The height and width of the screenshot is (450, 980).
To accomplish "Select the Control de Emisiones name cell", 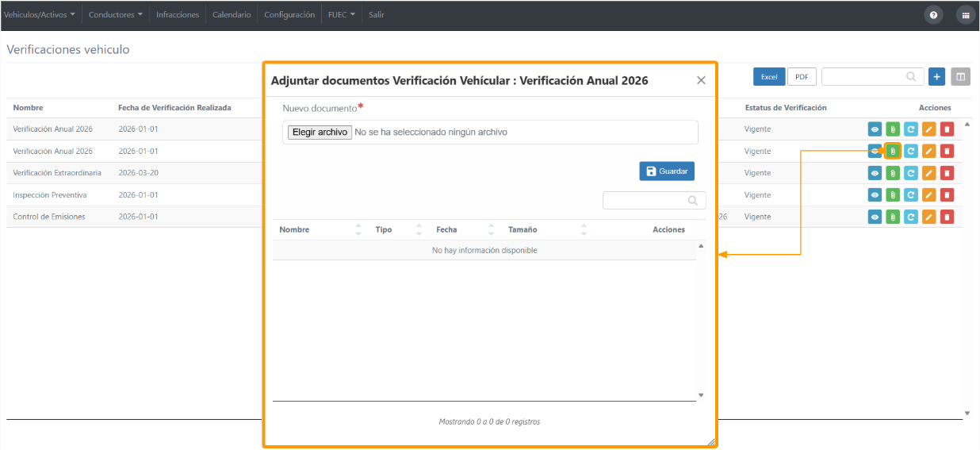I will (49, 217).
